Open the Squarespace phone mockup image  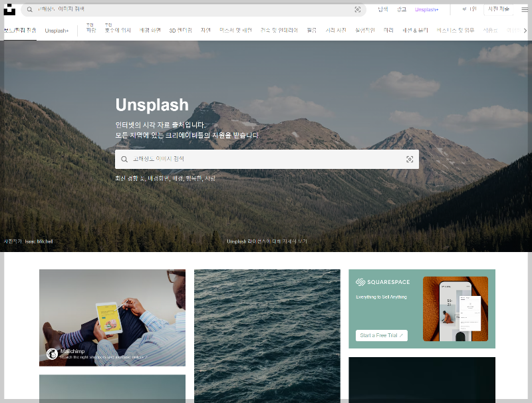click(x=456, y=309)
